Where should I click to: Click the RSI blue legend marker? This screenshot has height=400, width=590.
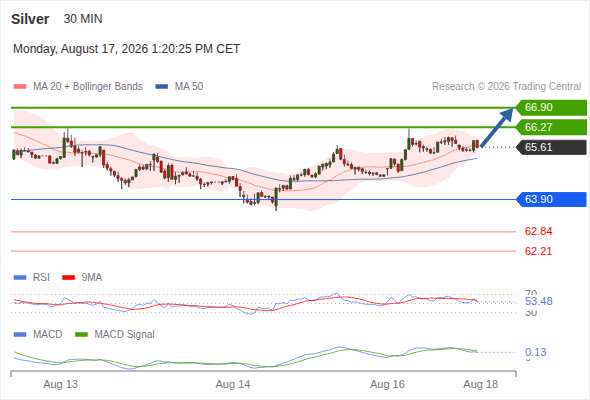20,278
